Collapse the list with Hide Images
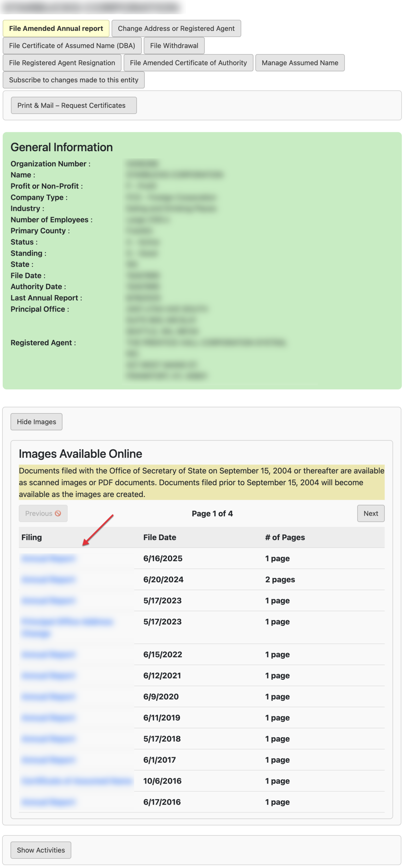Screen dimensions: 406x868 tap(36, 422)
